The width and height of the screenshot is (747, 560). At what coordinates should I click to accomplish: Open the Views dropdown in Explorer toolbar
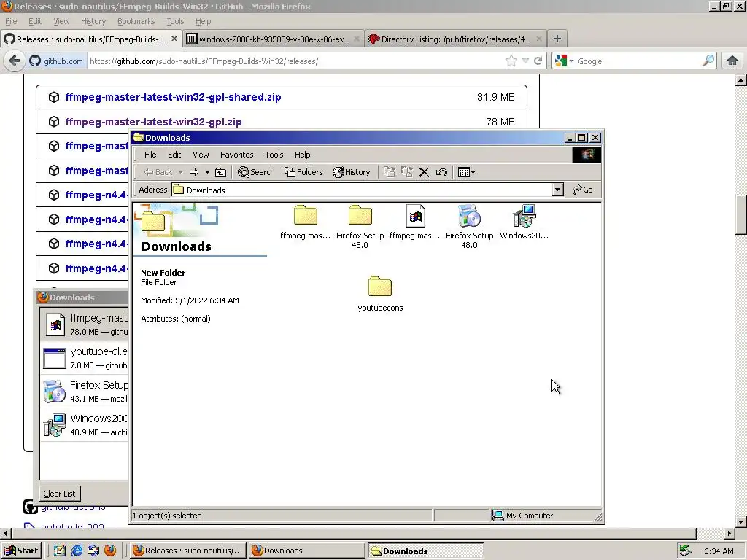pyautogui.click(x=466, y=172)
